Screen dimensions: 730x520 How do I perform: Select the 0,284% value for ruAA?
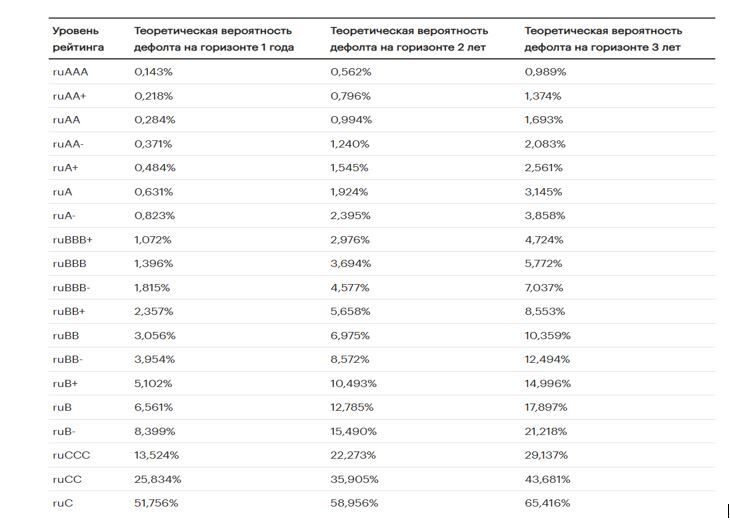pos(155,120)
